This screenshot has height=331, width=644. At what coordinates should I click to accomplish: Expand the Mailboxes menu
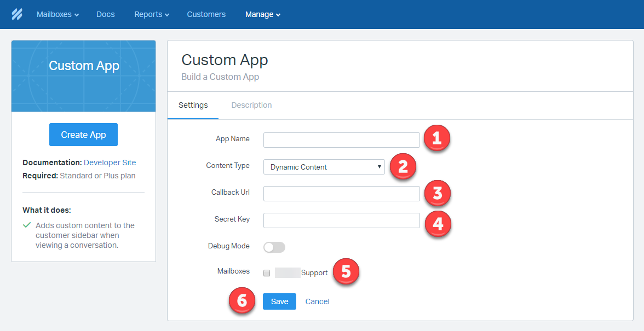[58, 14]
